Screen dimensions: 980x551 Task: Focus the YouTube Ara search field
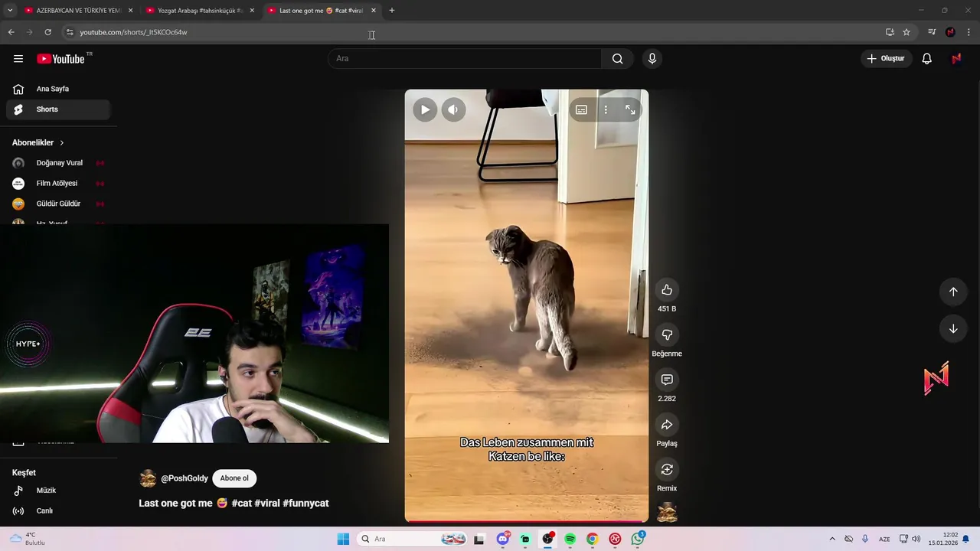[x=465, y=59]
